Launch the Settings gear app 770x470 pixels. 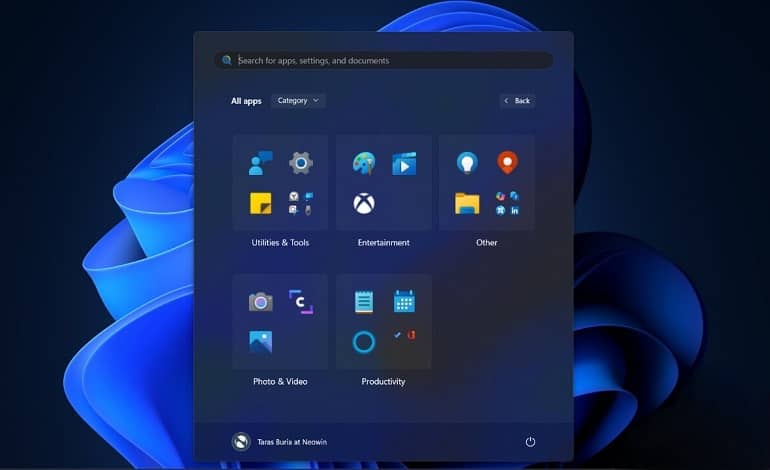(301, 163)
